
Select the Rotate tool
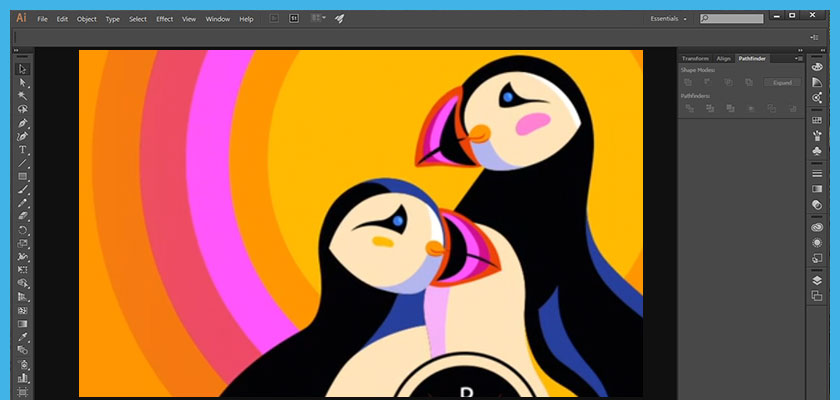22,230
